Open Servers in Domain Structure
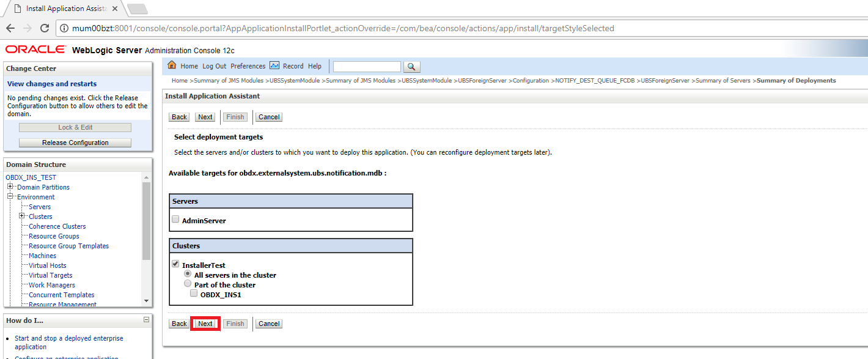 point(40,207)
